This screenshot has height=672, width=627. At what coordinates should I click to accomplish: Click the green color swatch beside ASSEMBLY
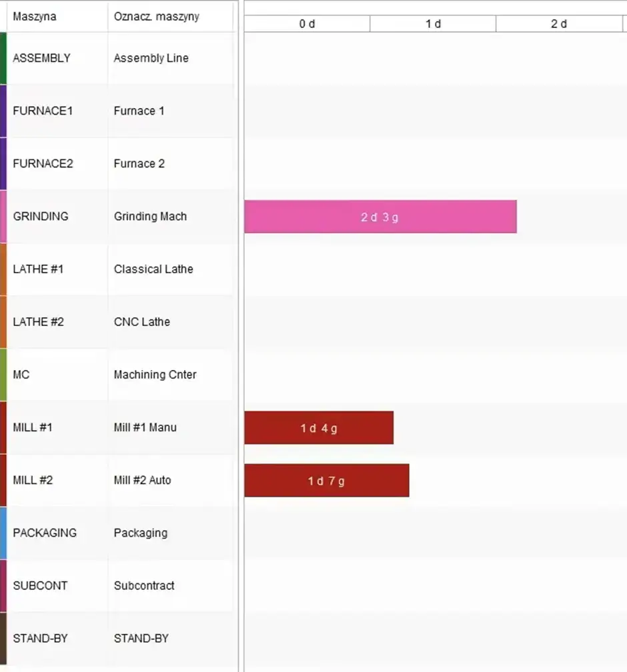3,58
